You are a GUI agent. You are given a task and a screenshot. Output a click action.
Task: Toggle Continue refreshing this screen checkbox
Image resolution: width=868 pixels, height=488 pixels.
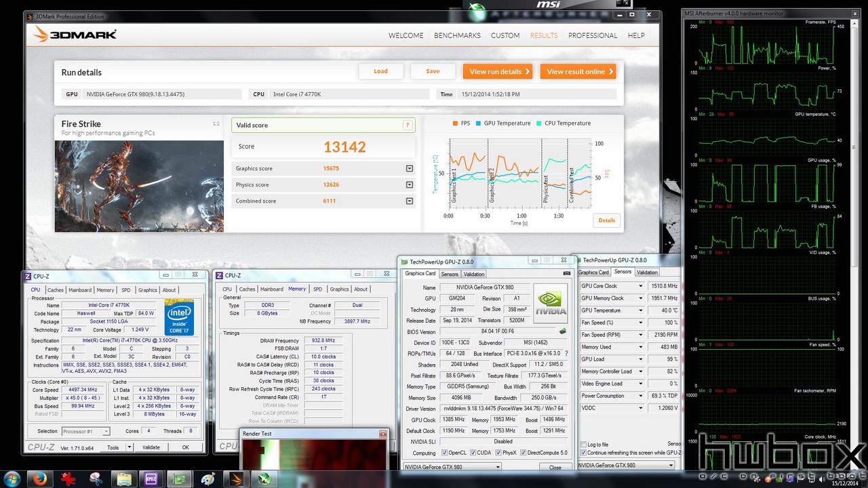584,453
